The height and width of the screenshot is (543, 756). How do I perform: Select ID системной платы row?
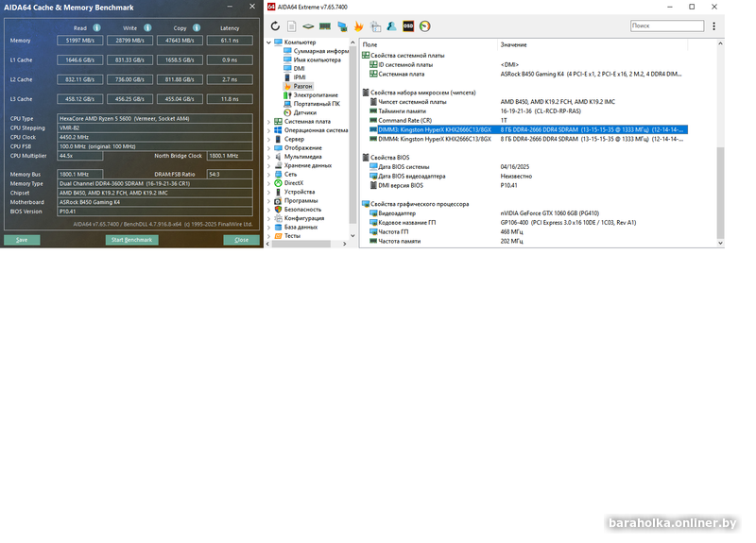click(528, 64)
